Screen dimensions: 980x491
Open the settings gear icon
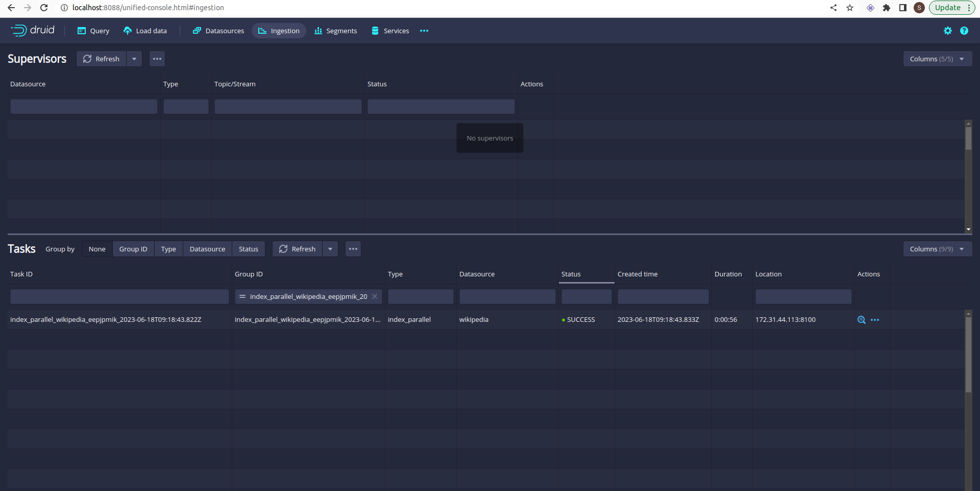[x=947, y=31]
